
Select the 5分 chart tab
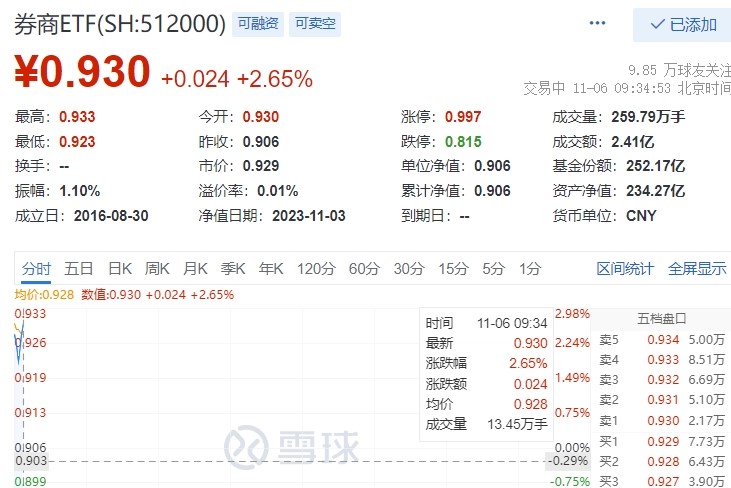pos(494,269)
